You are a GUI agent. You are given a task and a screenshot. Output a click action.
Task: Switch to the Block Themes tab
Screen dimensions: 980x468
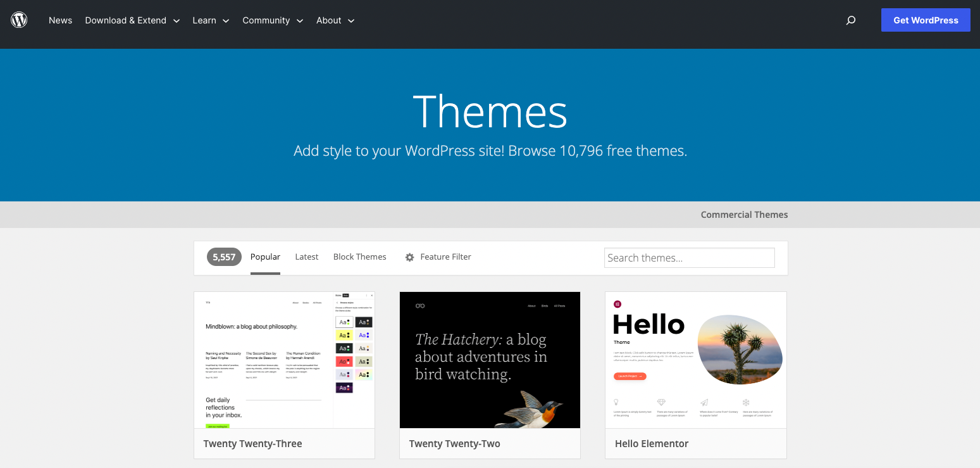(360, 256)
